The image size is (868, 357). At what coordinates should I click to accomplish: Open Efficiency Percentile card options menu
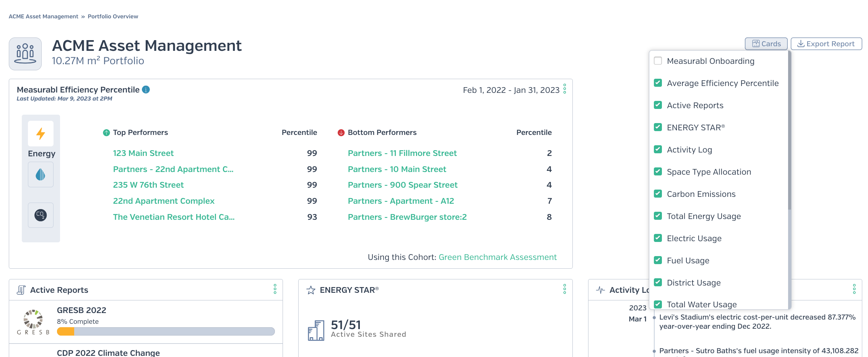[565, 89]
